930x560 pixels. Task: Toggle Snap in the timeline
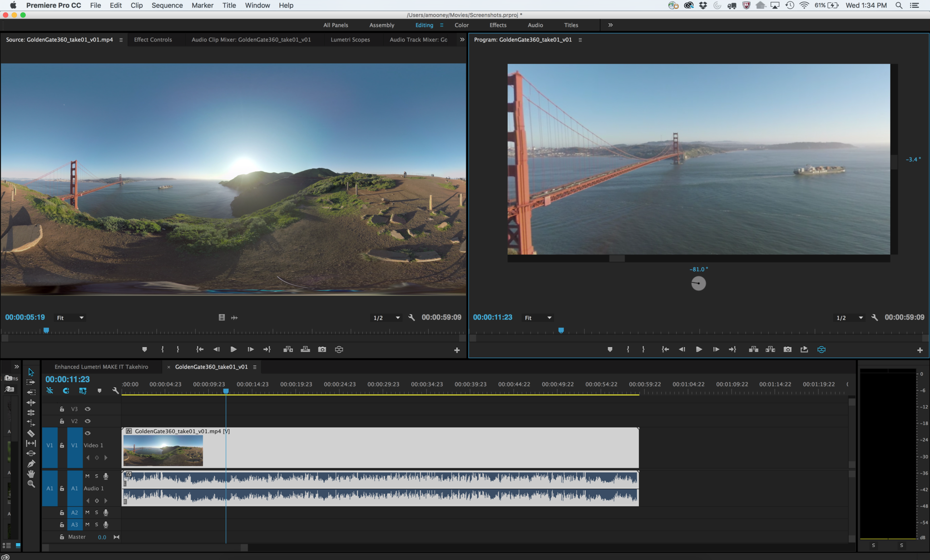coord(65,390)
